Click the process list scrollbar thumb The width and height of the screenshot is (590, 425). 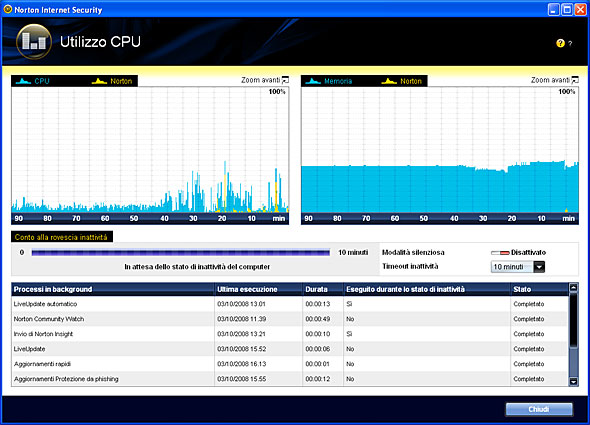click(x=573, y=320)
